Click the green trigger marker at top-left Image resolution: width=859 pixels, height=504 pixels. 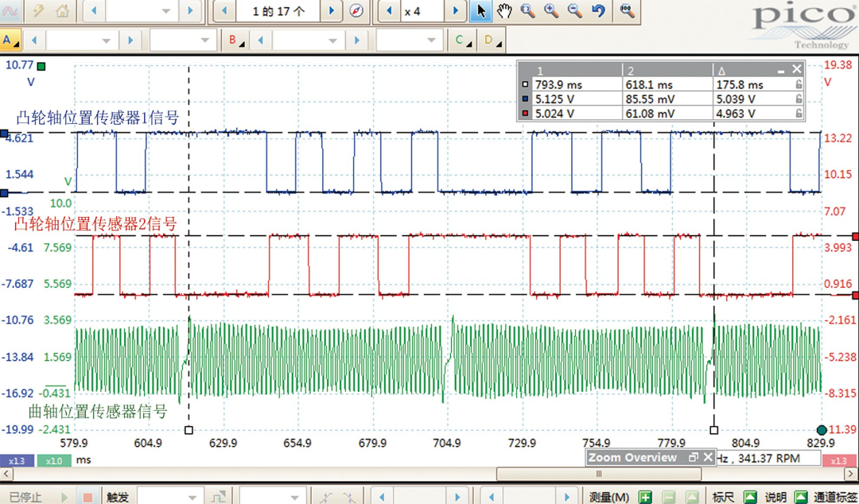(41, 66)
